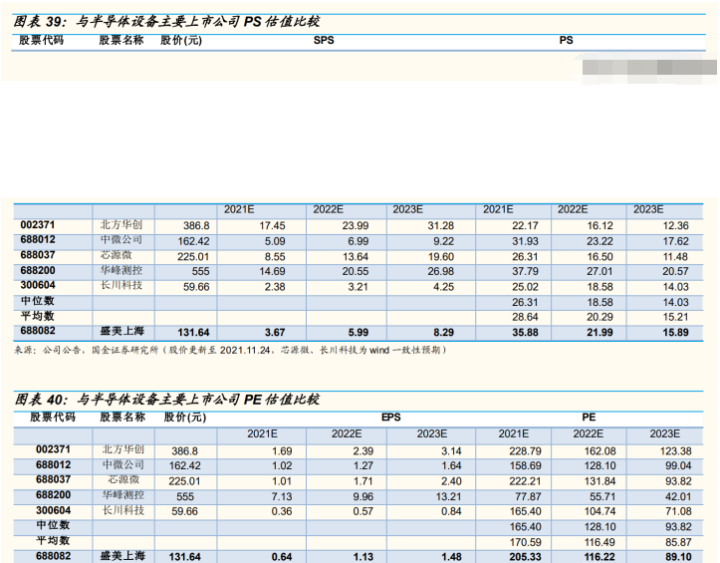The image size is (720, 563).
Task: Click 盛美上海 SPS value 8.29
Action: coord(444,332)
